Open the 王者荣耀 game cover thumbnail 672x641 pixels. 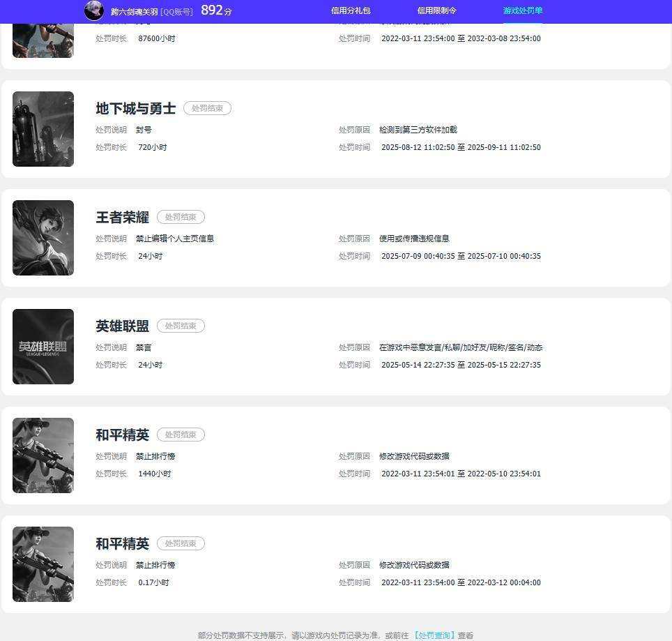(43, 238)
